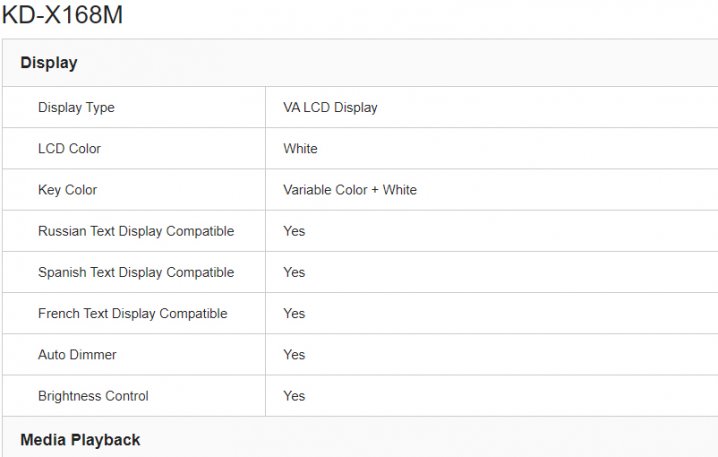Select the Display Type label
718x457 pixels.
point(76,107)
